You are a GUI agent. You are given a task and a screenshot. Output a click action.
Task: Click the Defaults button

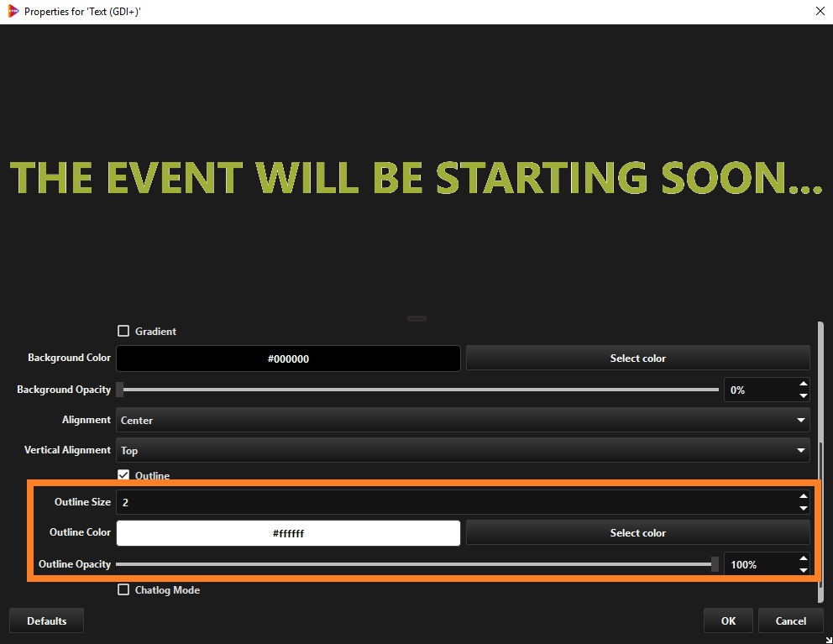[x=47, y=620]
